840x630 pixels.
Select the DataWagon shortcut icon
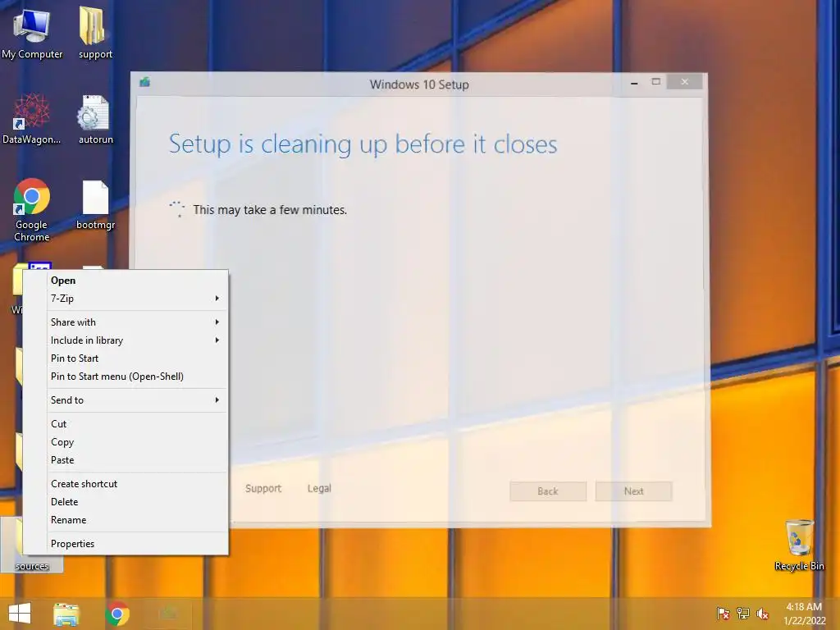click(32, 119)
